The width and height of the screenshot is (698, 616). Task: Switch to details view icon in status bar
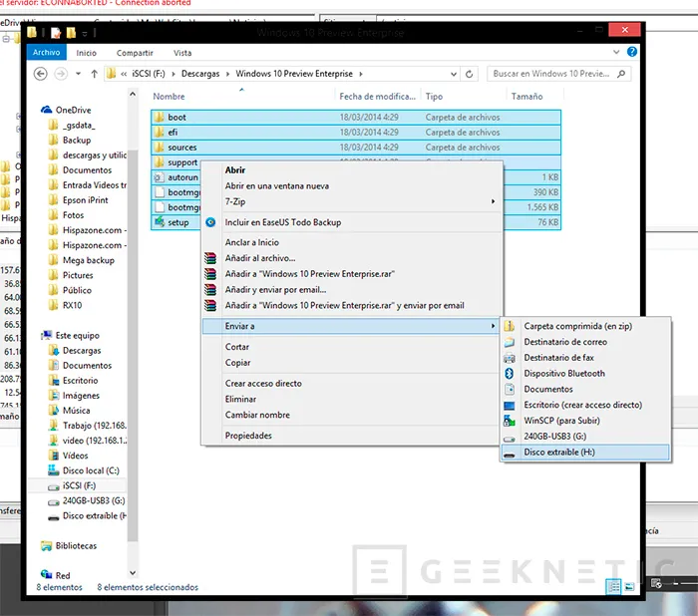(613, 587)
